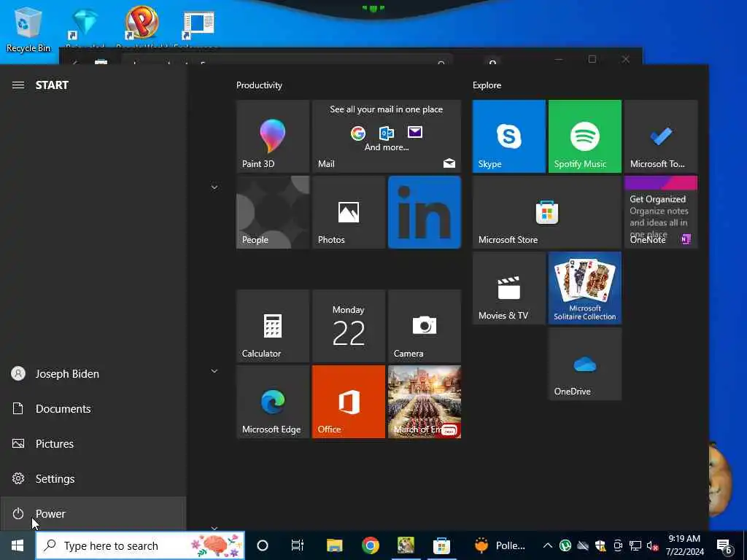Screen dimensions: 747x560
Task: Open the Joseph Biden account menu
Action: [93, 374]
